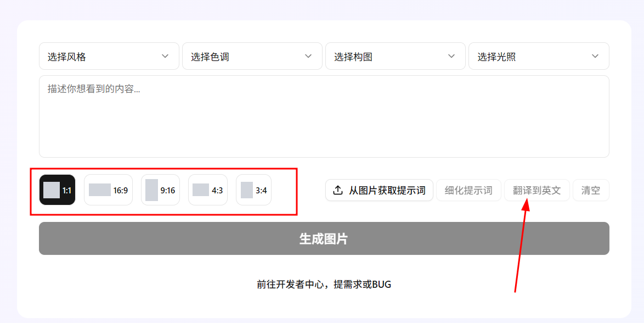Click the 清空 clear button
Viewport: 644px width, 323px height.
pyautogui.click(x=591, y=190)
